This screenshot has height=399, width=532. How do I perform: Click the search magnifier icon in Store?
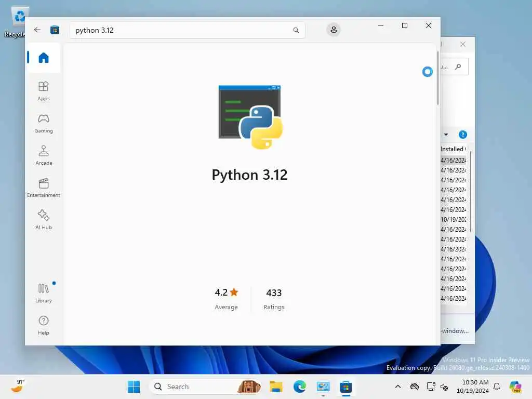[296, 30]
